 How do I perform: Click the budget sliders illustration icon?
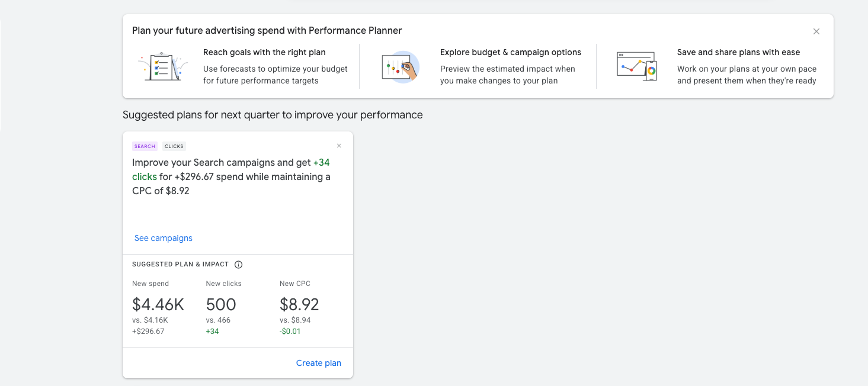400,66
